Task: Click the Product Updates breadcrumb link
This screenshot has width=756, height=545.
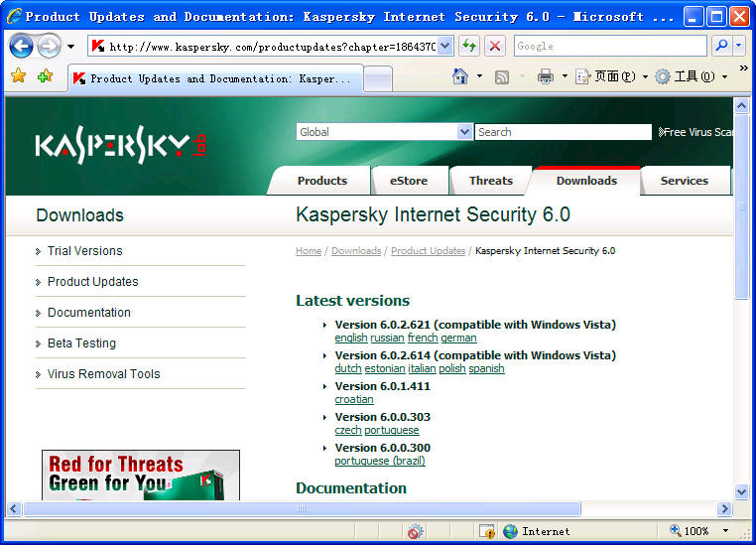Action: pos(429,251)
